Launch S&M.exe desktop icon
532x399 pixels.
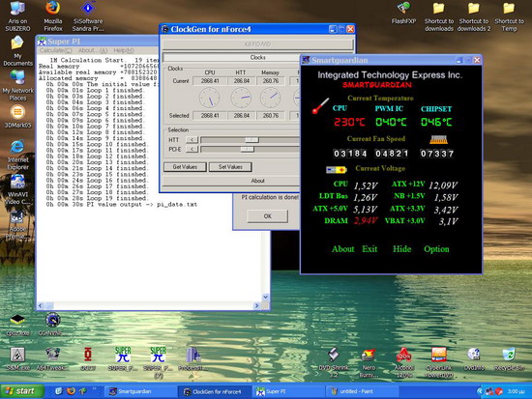pos(17,359)
